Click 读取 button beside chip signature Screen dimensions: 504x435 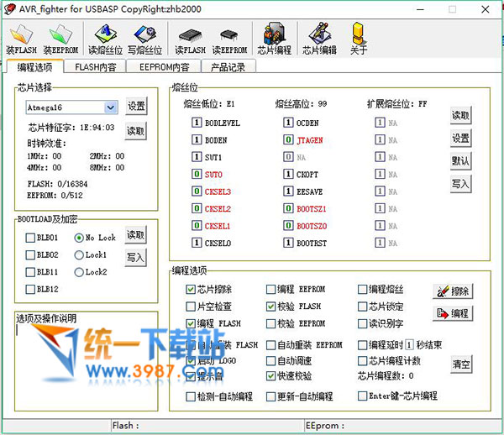tap(135, 131)
